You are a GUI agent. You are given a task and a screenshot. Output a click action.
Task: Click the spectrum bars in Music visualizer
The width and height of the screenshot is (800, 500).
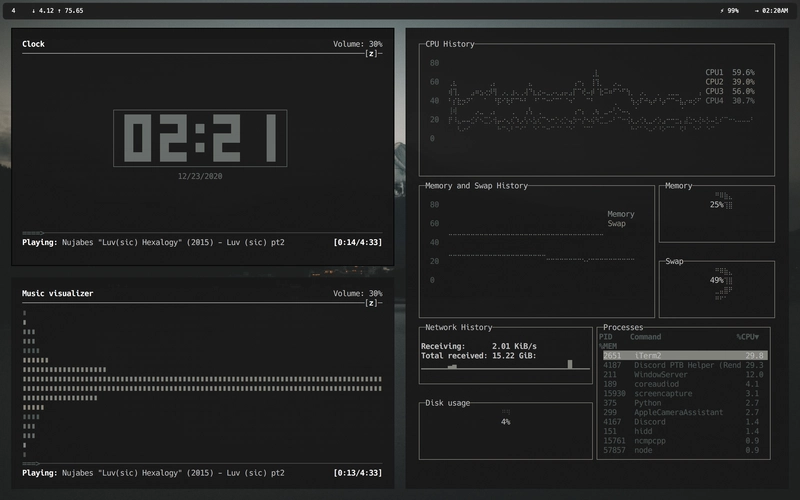[202, 384]
